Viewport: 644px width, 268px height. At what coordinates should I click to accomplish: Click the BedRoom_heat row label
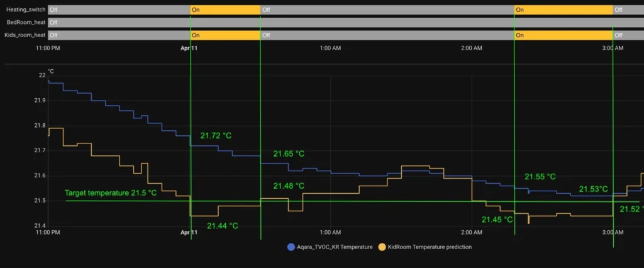tap(26, 23)
